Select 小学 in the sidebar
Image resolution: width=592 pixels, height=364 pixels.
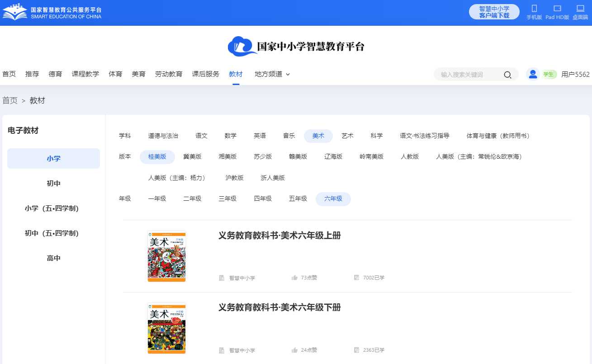pos(53,159)
